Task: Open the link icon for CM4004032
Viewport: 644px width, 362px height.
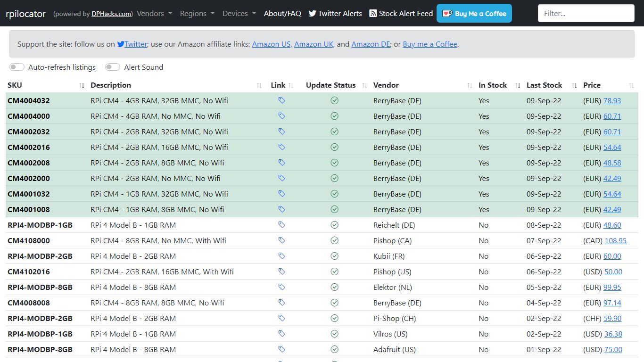Action: click(281, 100)
